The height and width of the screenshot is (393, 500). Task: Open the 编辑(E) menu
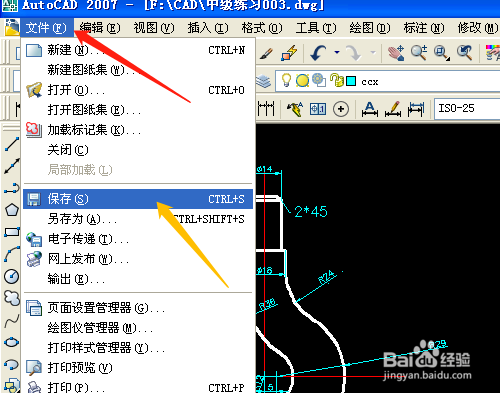point(100,28)
